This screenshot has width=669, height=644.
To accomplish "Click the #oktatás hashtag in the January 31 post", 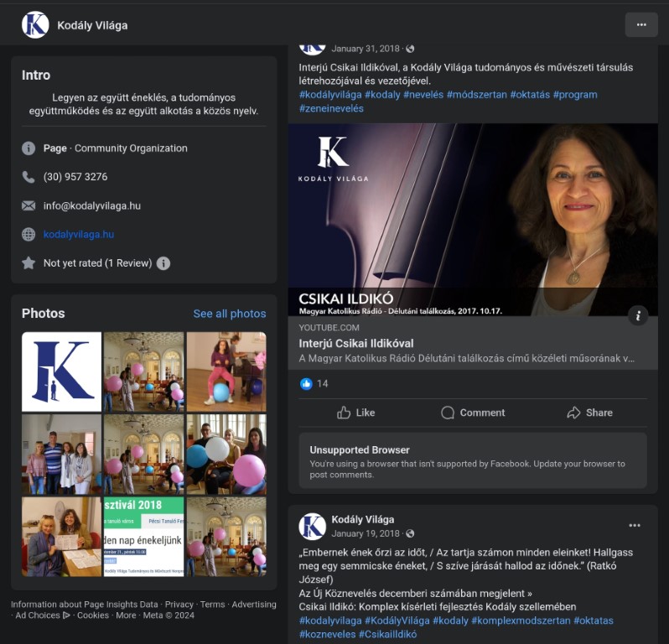I will pyautogui.click(x=530, y=95).
